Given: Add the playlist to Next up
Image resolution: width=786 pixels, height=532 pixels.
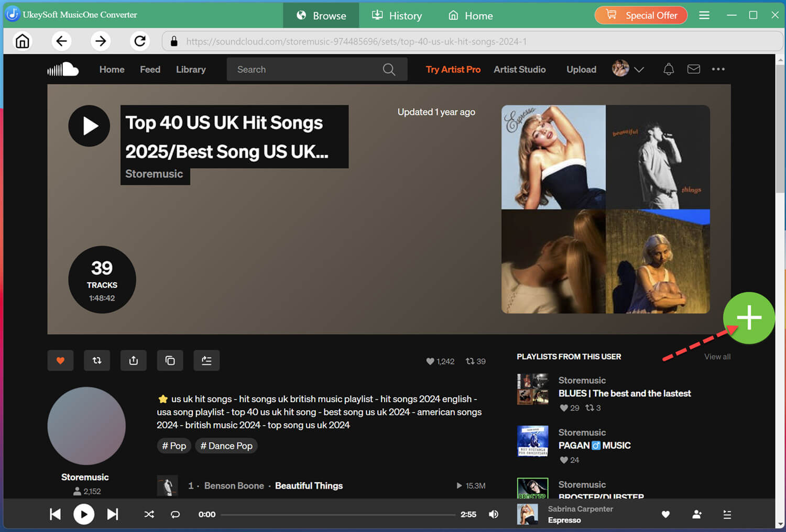Looking at the screenshot, I should click(x=206, y=360).
